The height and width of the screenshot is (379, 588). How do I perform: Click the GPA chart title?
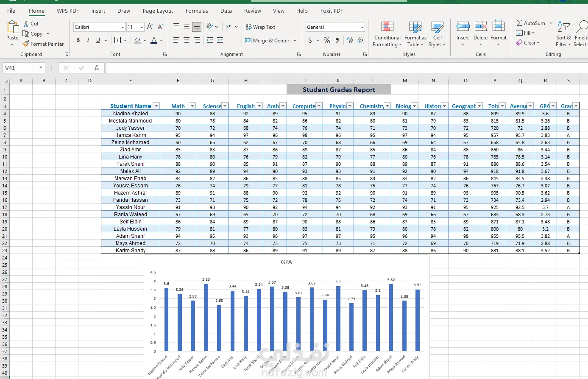(x=287, y=262)
